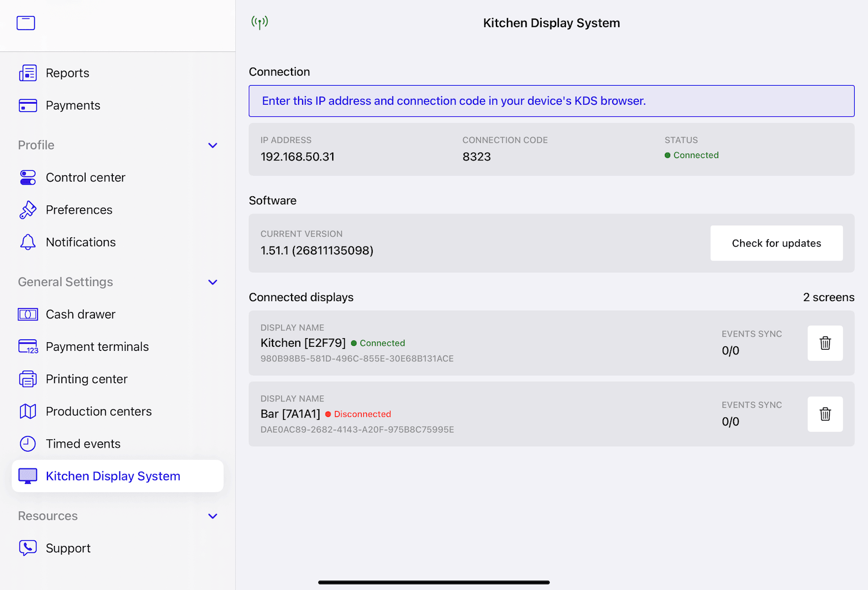Viewport: 868px width, 590px height.
Task: Click the Cash drawer banknote icon
Action: coord(28,314)
